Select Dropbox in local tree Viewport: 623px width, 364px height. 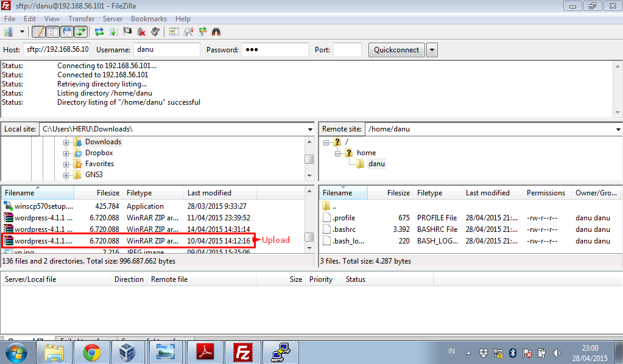99,153
